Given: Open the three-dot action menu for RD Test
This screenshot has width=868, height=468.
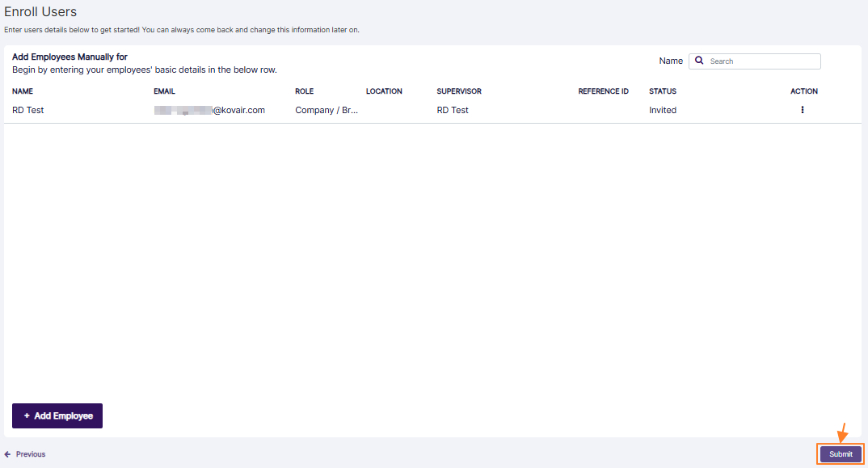Looking at the screenshot, I should [802, 110].
